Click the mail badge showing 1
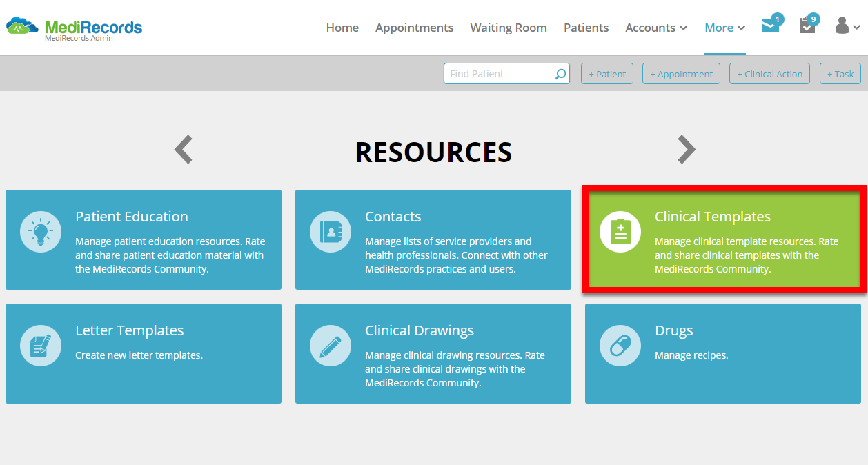Viewport: 868px width, 465px height. point(778,19)
